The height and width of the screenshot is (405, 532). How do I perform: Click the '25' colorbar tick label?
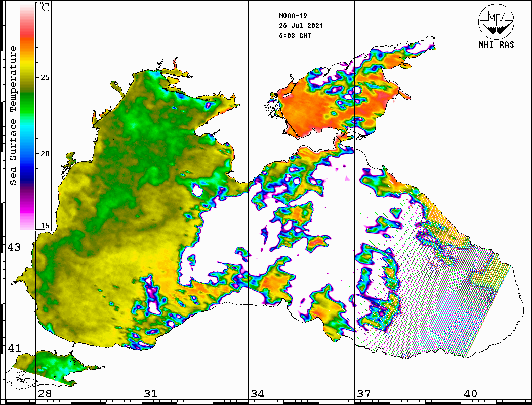[45, 77]
